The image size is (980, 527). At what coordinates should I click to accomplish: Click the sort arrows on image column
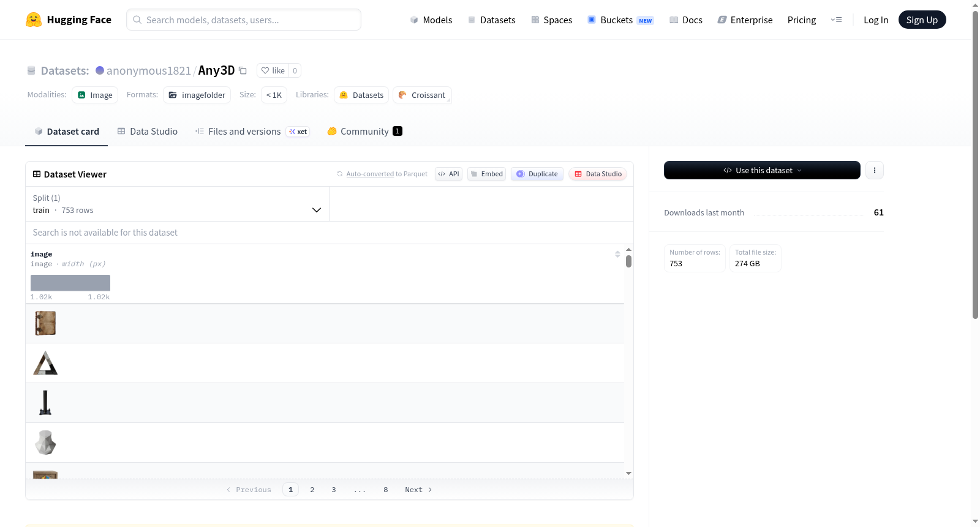click(x=617, y=254)
